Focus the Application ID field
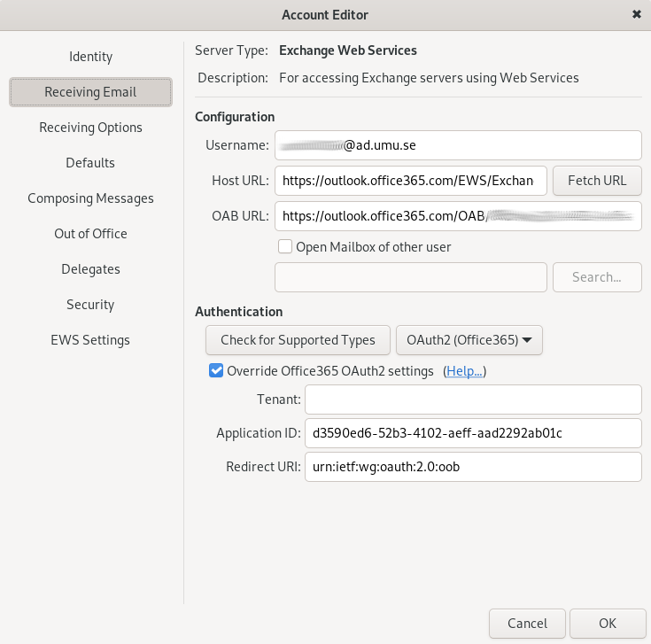 click(x=472, y=433)
